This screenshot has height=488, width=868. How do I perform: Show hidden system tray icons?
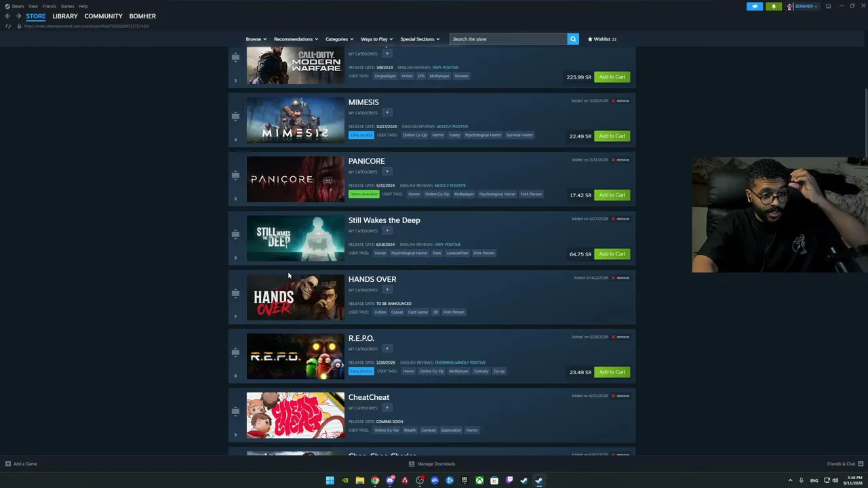pos(790,481)
